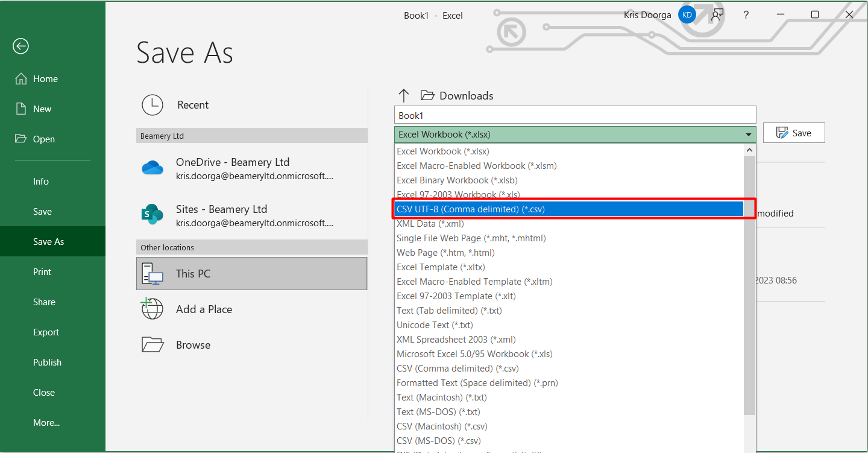The image size is (868, 453).
Task: Select Web Page (*.htm, *.html) option
Action: 570,253
